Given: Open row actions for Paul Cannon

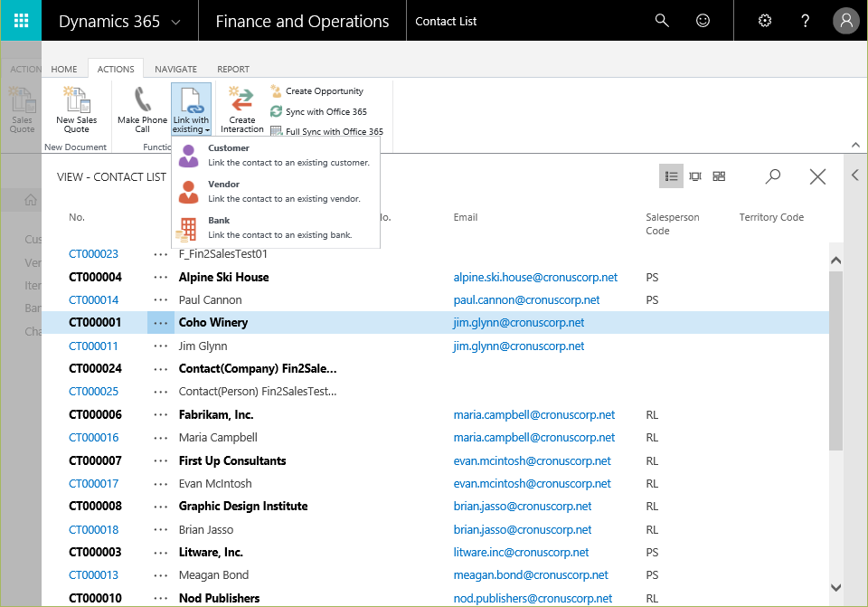Looking at the screenshot, I should [161, 300].
